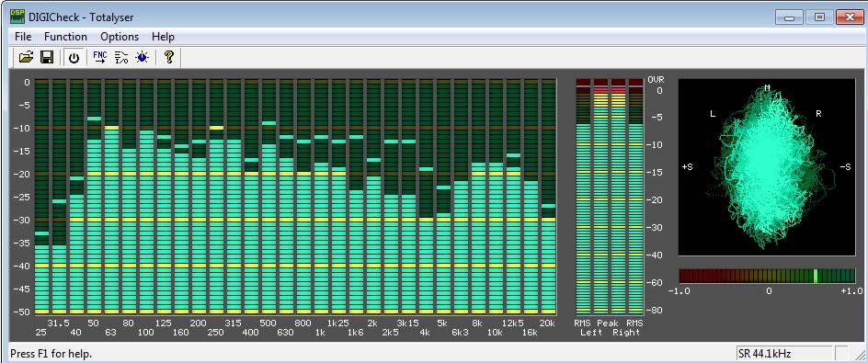Maximize the DIGICheck window
Screen dimensions: 868x363
[x=819, y=17]
